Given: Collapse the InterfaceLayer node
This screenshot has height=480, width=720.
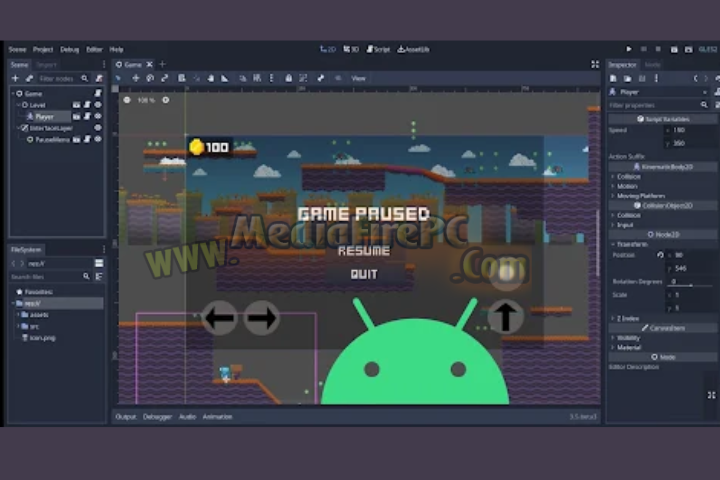Looking at the screenshot, I should point(19,128).
